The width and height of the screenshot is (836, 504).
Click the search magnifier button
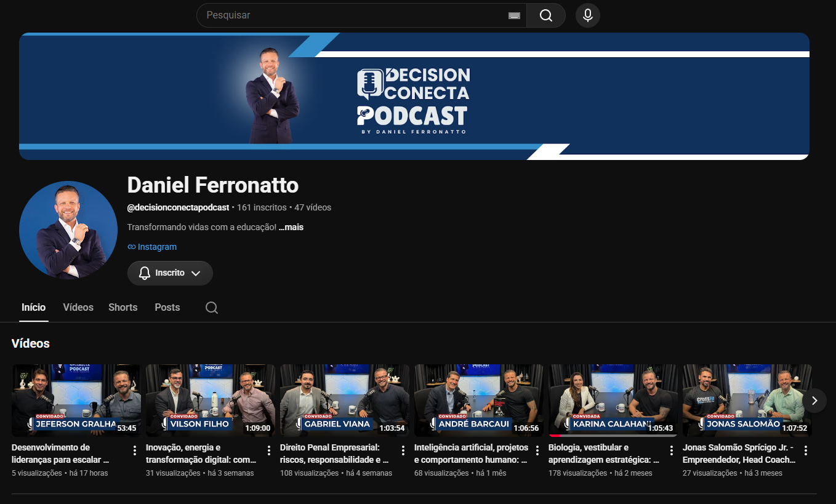click(545, 15)
